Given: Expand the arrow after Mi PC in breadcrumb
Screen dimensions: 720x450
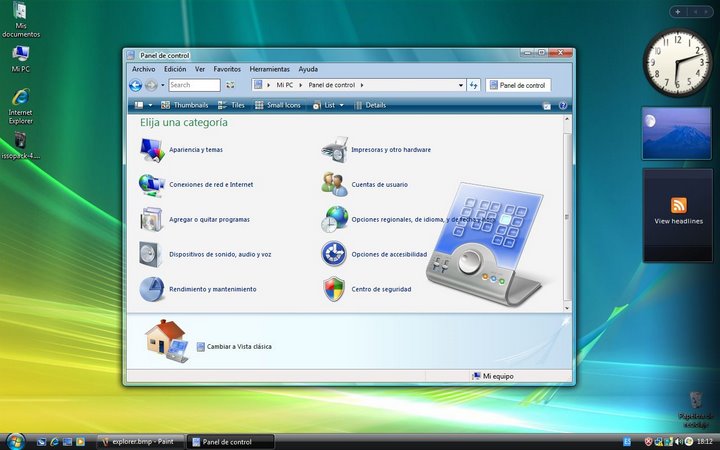Looking at the screenshot, I should (x=301, y=85).
